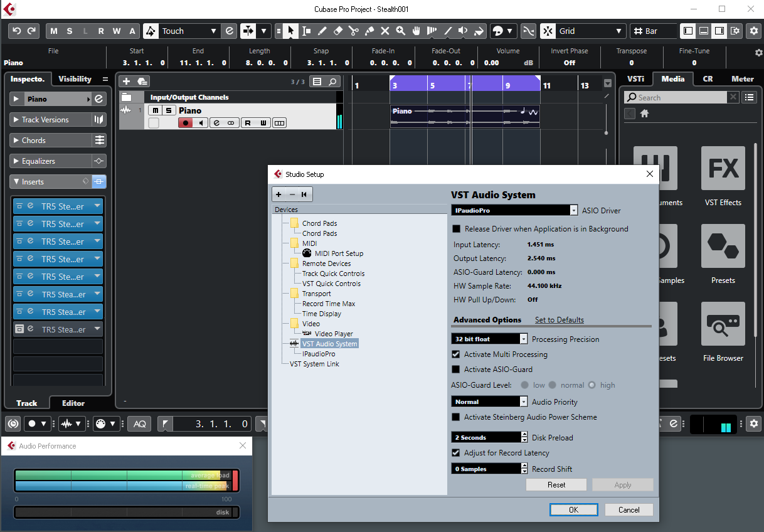Collapse the Inserts inspector section
Screen dimensions: 764x532
(x=16, y=182)
